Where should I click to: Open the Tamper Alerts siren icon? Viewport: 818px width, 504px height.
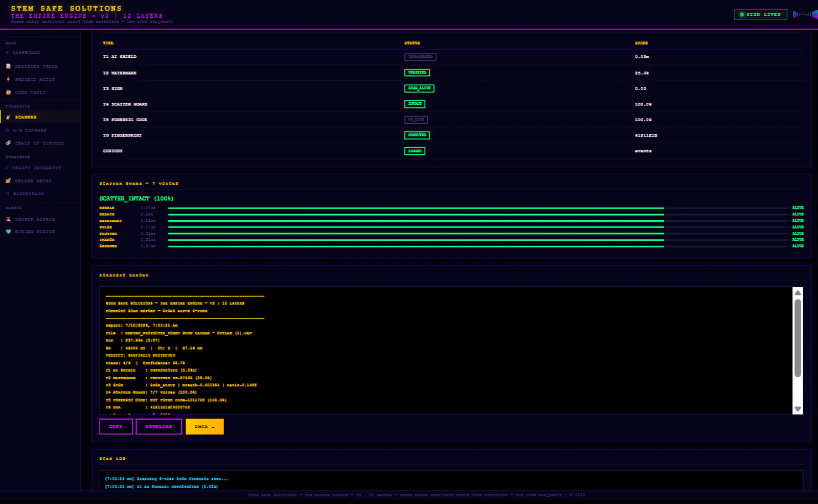(8, 219)
